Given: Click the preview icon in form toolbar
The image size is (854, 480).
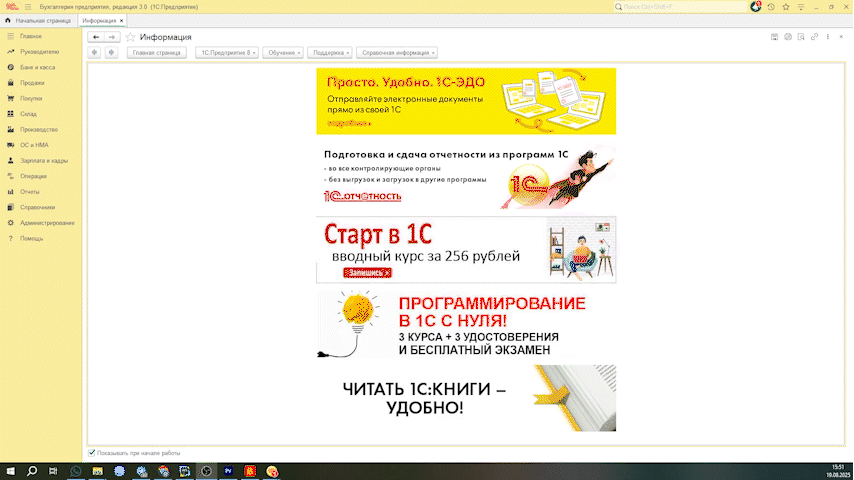Looking at the screenshot, I should tap(801, 37).
